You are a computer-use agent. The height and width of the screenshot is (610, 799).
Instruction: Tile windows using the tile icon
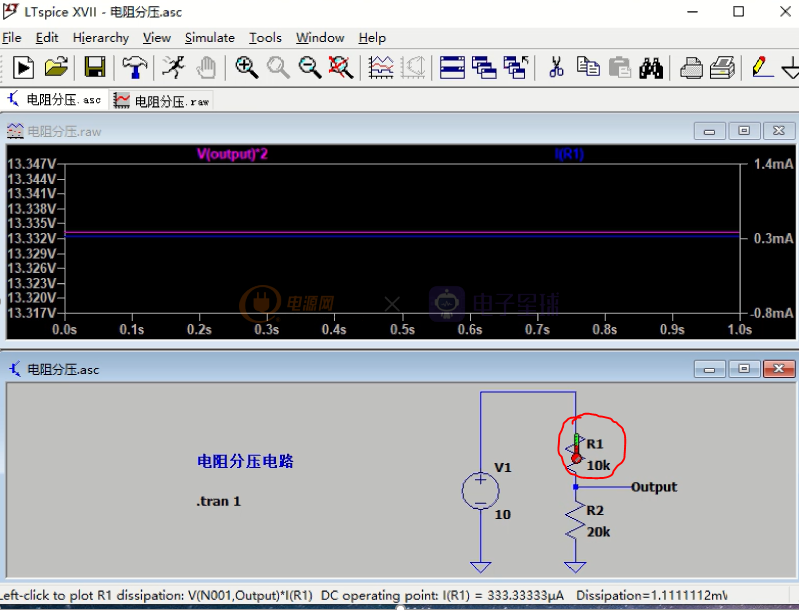pos(452,68)
